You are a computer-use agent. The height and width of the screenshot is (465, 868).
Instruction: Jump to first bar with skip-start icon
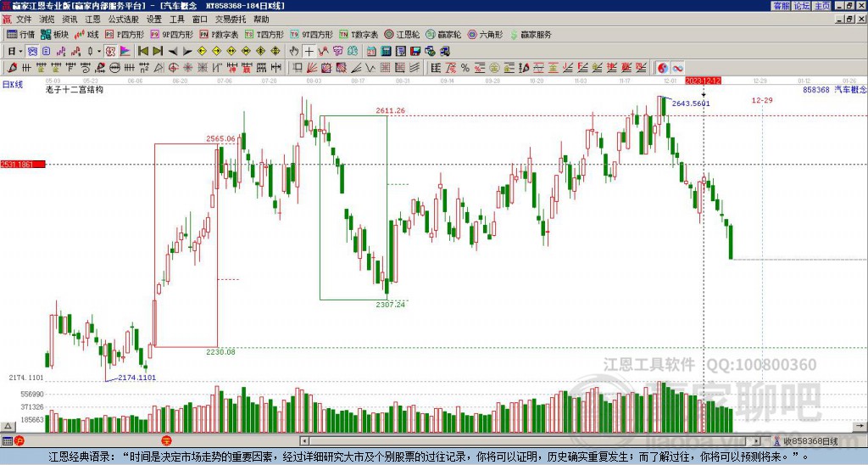[x=143, y=51]
